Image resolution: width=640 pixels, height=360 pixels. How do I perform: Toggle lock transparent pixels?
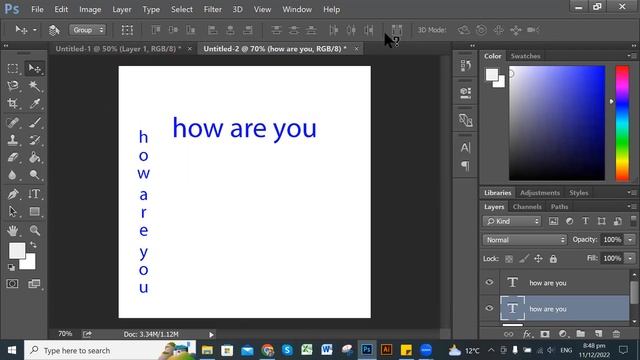[x=509, y=259]
